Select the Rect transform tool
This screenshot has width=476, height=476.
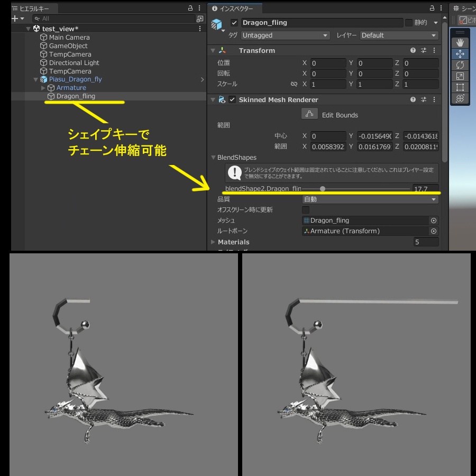click(460, 87)
